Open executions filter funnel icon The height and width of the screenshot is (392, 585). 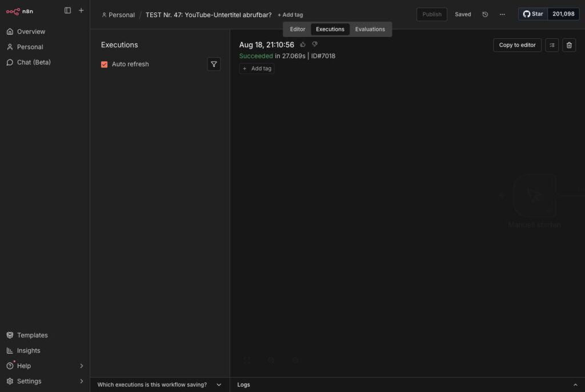tap(214, 64)
